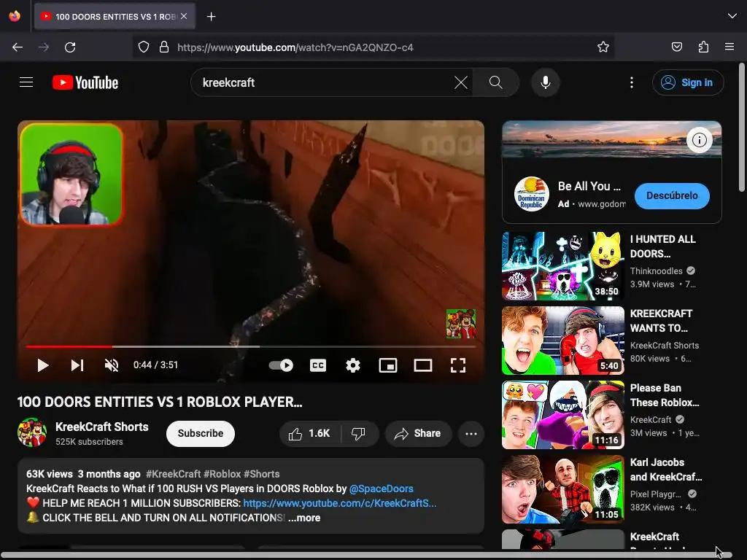This screenshot has height=560, width=747.
Task: Skip to the next video
Action: coord(77,365)
